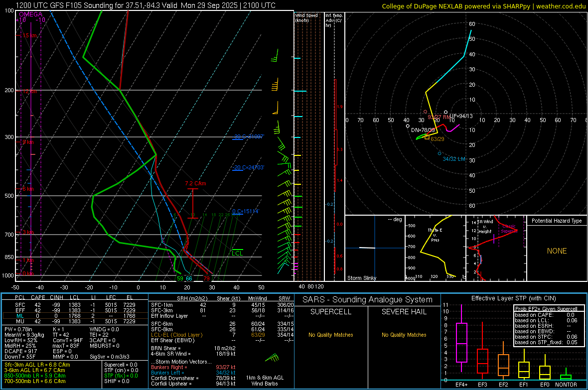Viewport: 588px width, 390px height.
Task: Click the Bunkers Left = 34/32 kt line
Action: click(x=193, y=373)
